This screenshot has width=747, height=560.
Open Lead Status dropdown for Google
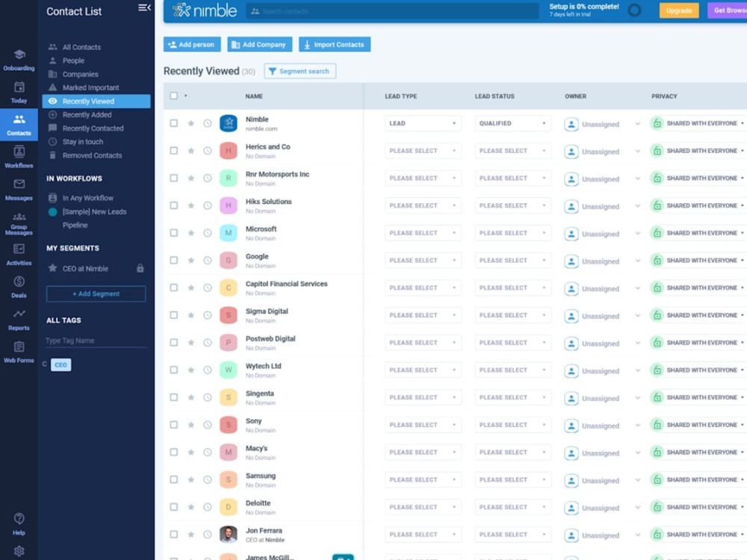(512, 261)
